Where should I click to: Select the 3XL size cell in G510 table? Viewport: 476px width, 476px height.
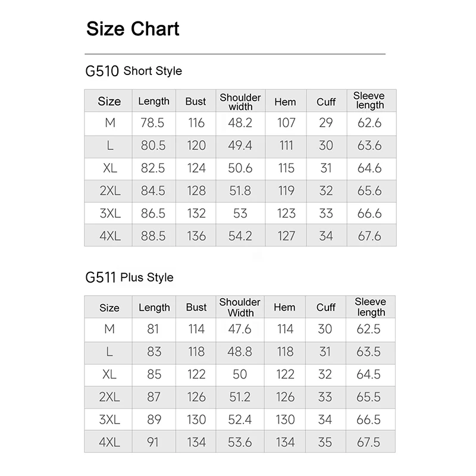(x=110, y=214)
